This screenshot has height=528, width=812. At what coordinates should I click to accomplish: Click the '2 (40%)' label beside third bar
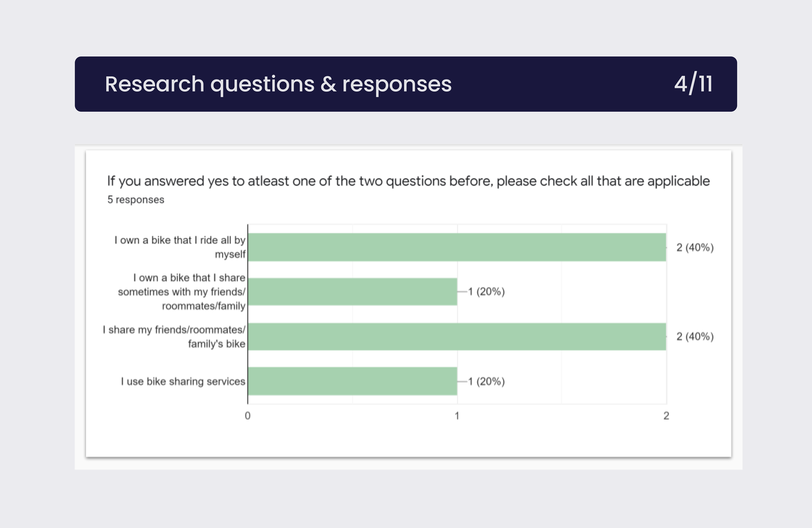tap(695, 337)
